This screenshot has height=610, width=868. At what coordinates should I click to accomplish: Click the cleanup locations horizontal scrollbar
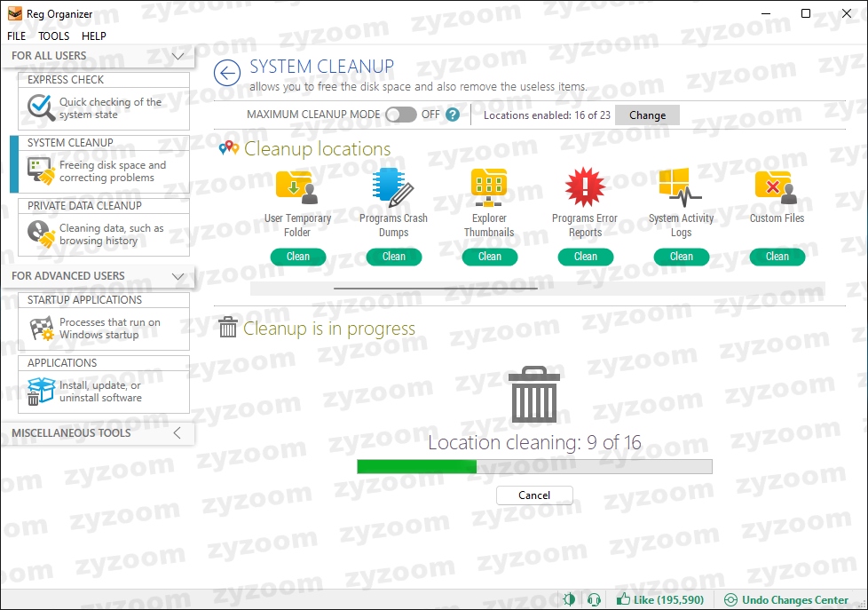(x=537, y=288)
